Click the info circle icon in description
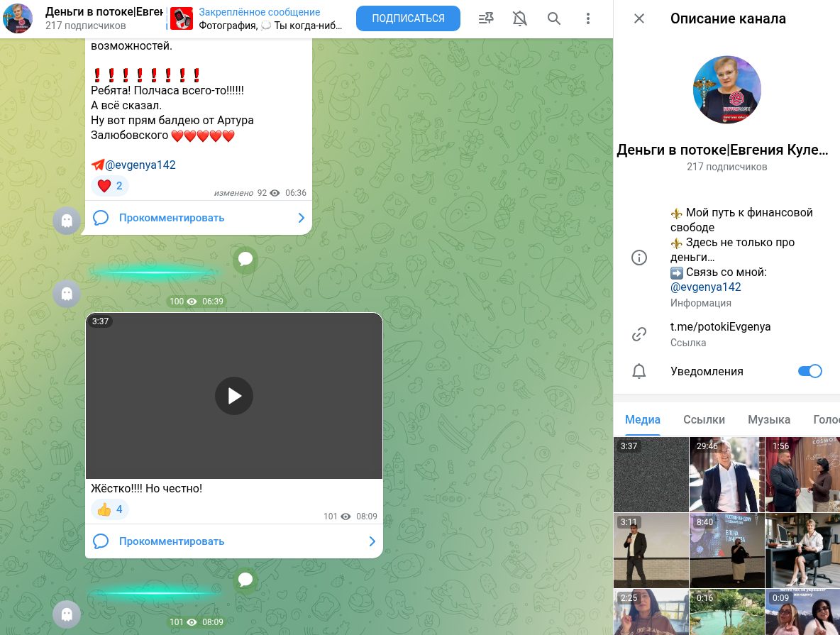 pyautogui.click(x=639, y=258)
